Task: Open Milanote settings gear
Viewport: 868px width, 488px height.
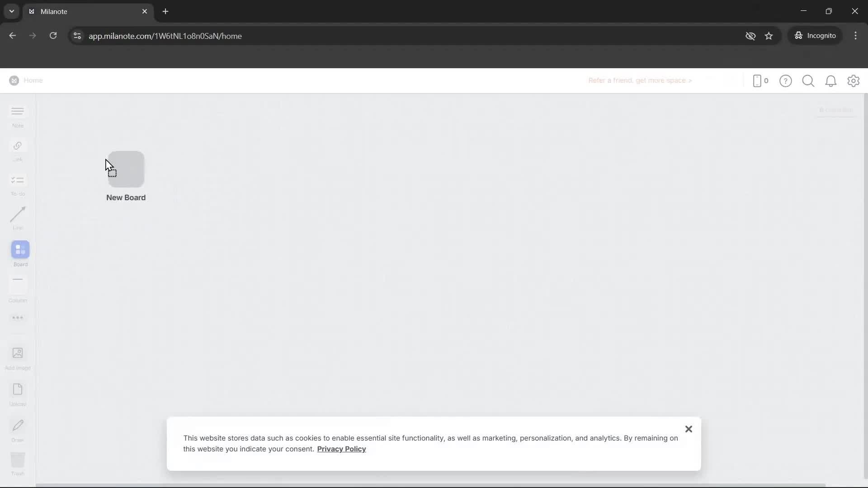Action: (854, 81)
